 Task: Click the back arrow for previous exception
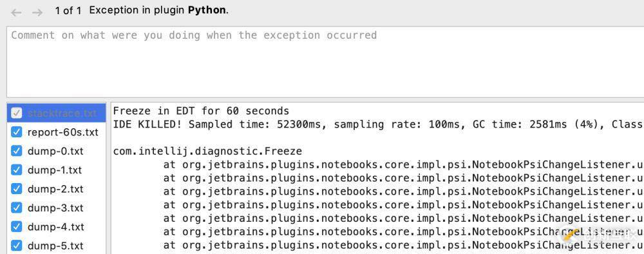16,12
